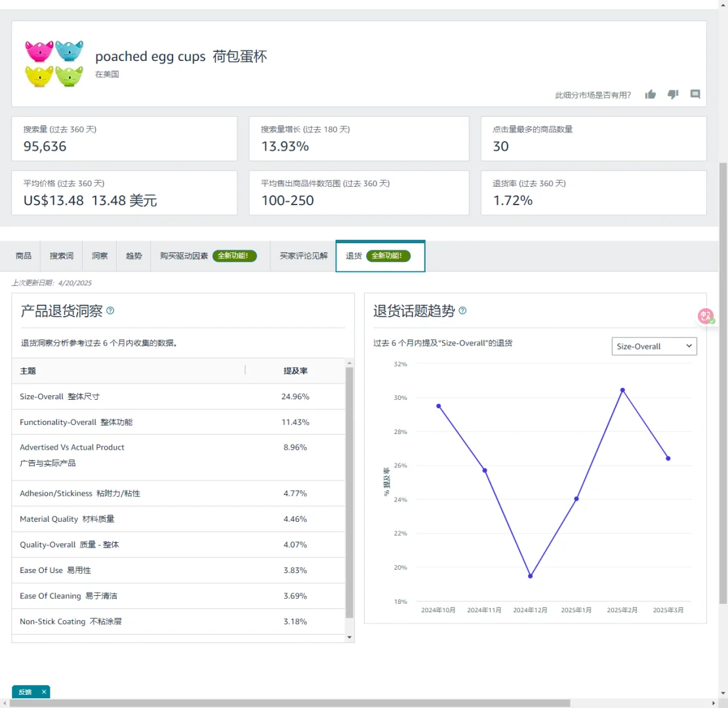
Task: Click the poached egg cups title text
Action: (181, 56)
